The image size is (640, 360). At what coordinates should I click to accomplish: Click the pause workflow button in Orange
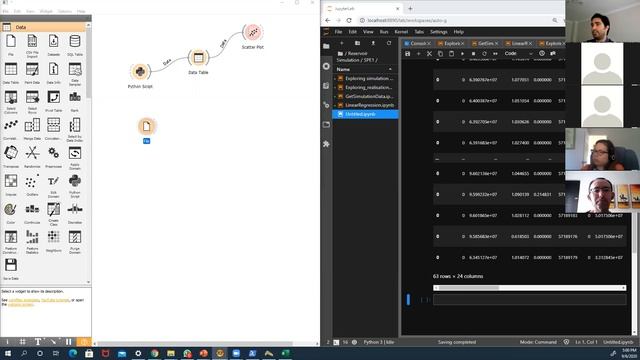[x=68, y=342]
